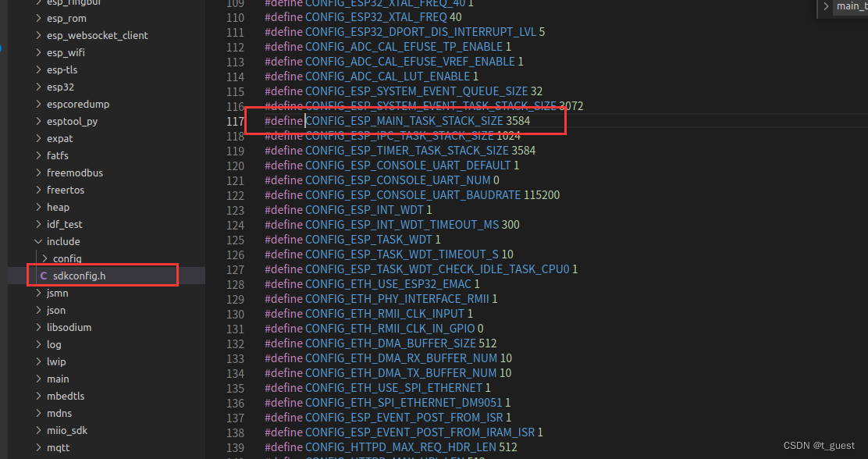Click CONFIG_ETH_USE_SPI_ETHERNET on line 135
Viewport: 868px width, 459px height.
[393, 388]
